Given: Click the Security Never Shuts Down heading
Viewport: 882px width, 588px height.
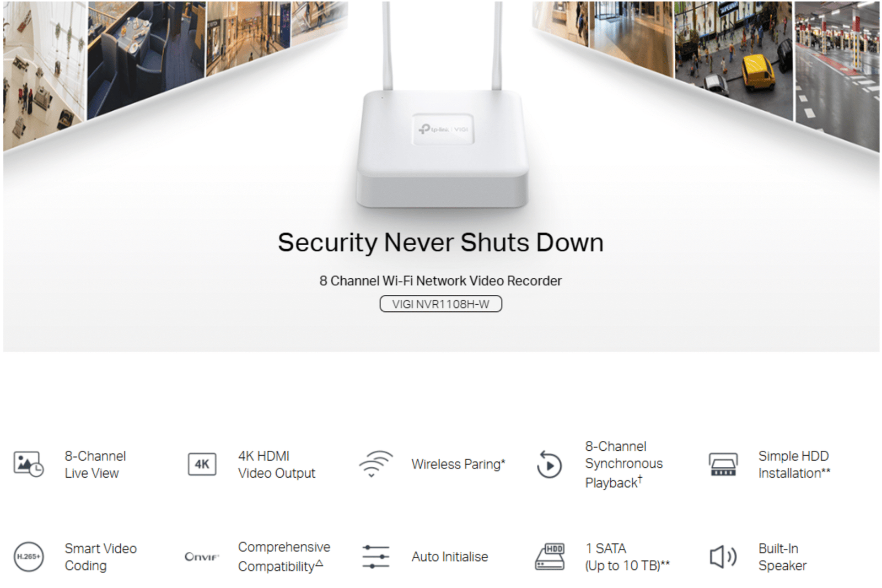Looking at the screenshot, I should pyautogui.click(x=440, y=242).
